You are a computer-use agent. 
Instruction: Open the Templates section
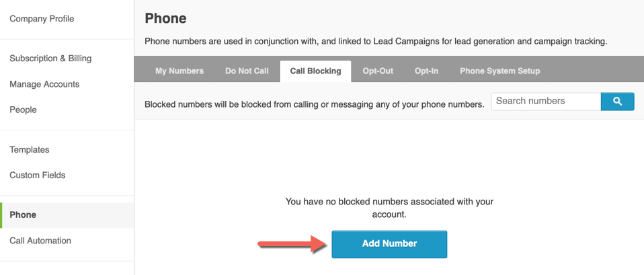(30, 149)
